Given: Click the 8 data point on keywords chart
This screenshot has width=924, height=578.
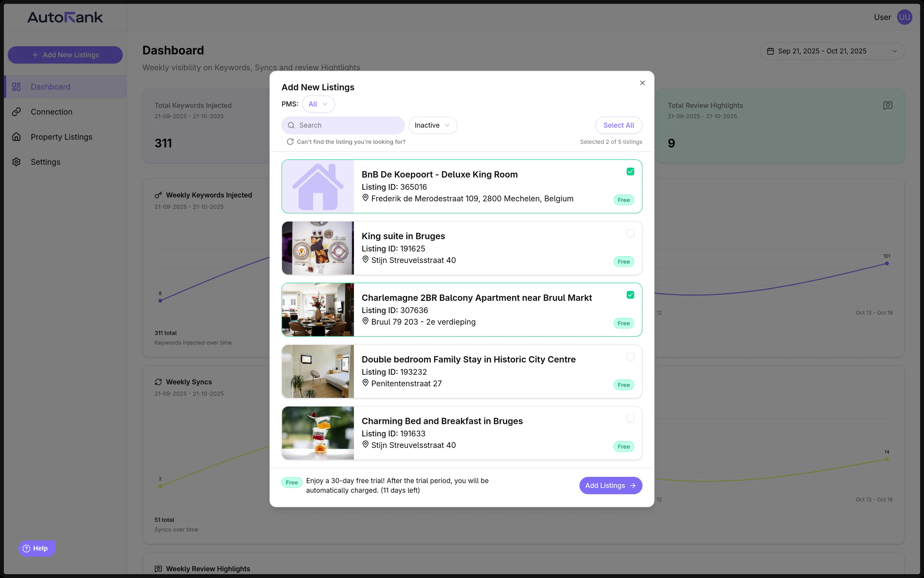Looking at the screenshot, I should point(160,301).
